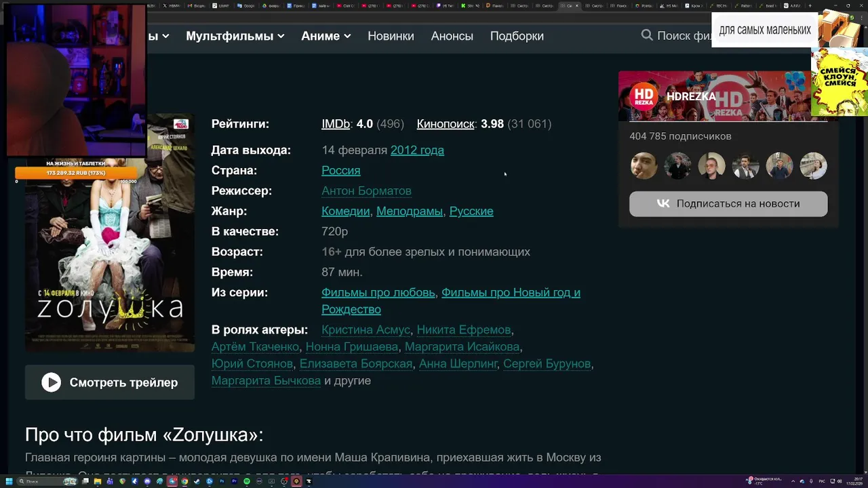Open the first subscriber avatar
Image resolution: width=868 pixels, height=488 pixels.
pyautogui.click(x=644, y=166)
